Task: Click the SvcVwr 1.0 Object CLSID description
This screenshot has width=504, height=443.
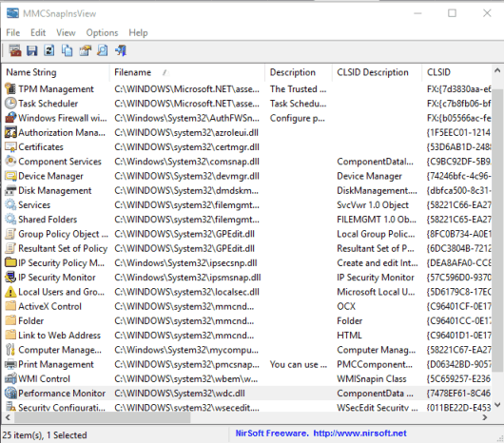Action: click(373, 205)
